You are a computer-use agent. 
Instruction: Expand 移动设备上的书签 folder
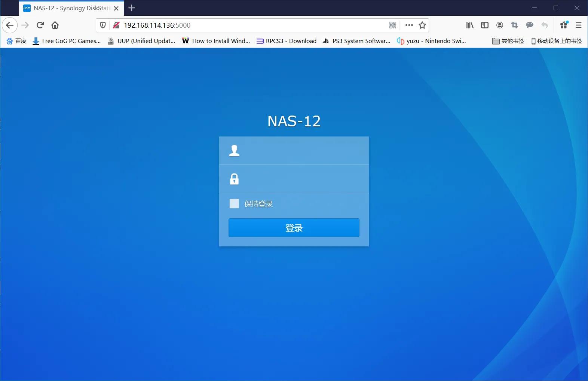pos(557,41)
